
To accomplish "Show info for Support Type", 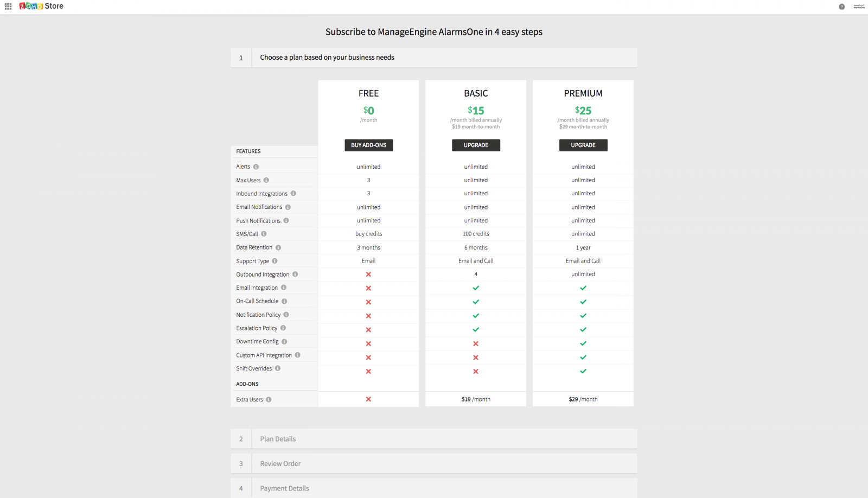I will pos(275,261).
